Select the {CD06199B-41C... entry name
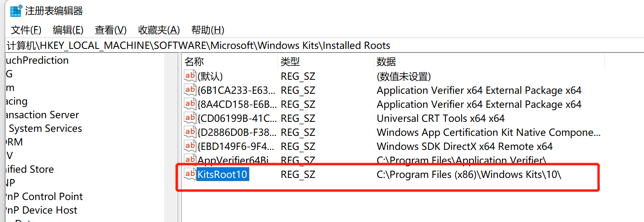Screen dimensions: 644x222 tap(237, 118)
